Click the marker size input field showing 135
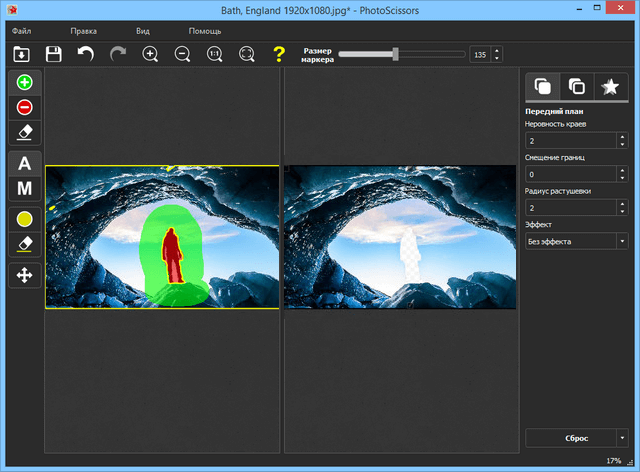 tap(479, 54)
